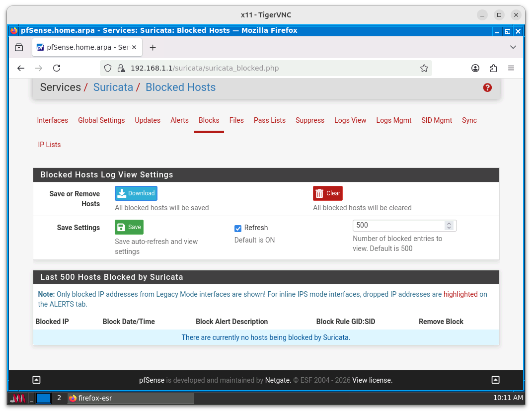Open the Suppress tab
The height and width of the screenshot is (413, 532).
tap(310, 120)
